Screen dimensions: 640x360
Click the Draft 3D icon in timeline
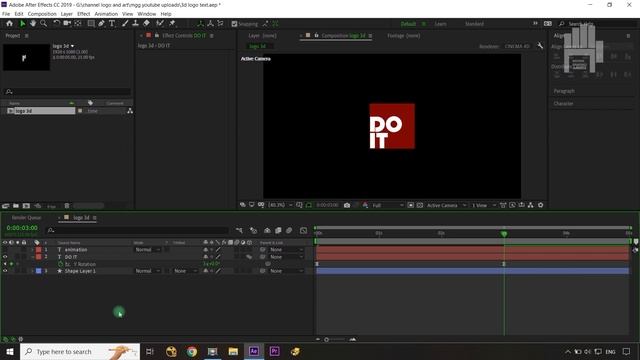[253, 231]
